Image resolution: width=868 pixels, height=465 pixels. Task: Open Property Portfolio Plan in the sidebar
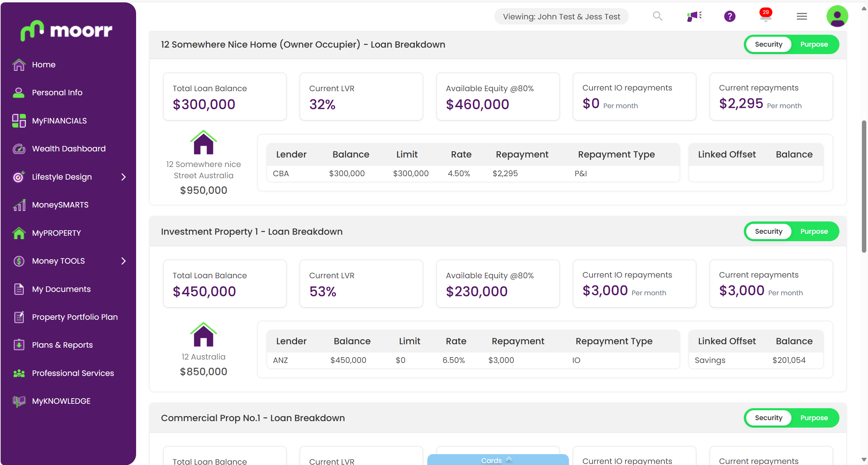[x=75, y=317]
